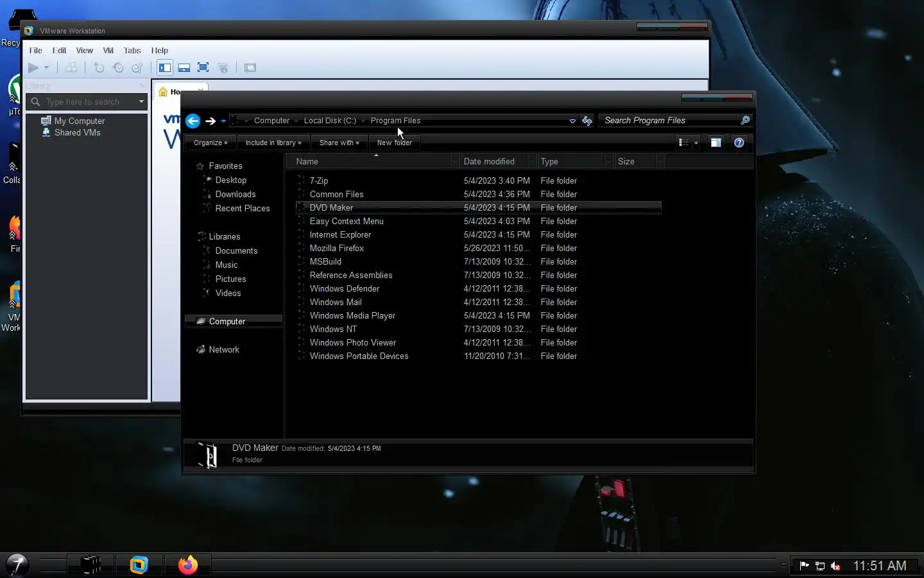Select the Windows Media Player folder
Screen dimensions: 924x578
[478, 316]
